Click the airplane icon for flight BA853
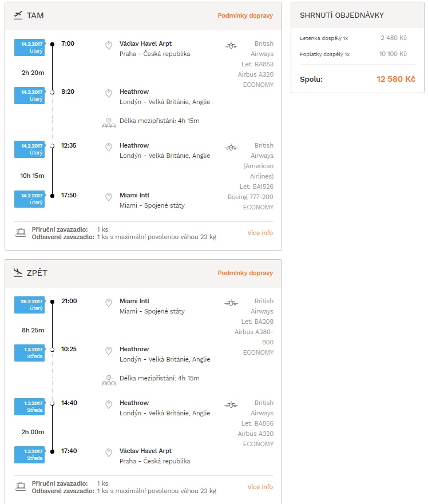 (x=231, y=46)
